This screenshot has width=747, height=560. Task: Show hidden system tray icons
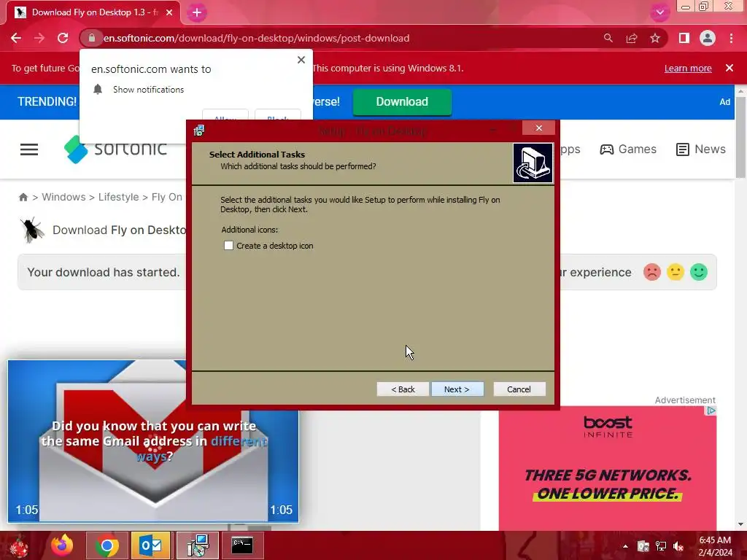click(625, 546)
